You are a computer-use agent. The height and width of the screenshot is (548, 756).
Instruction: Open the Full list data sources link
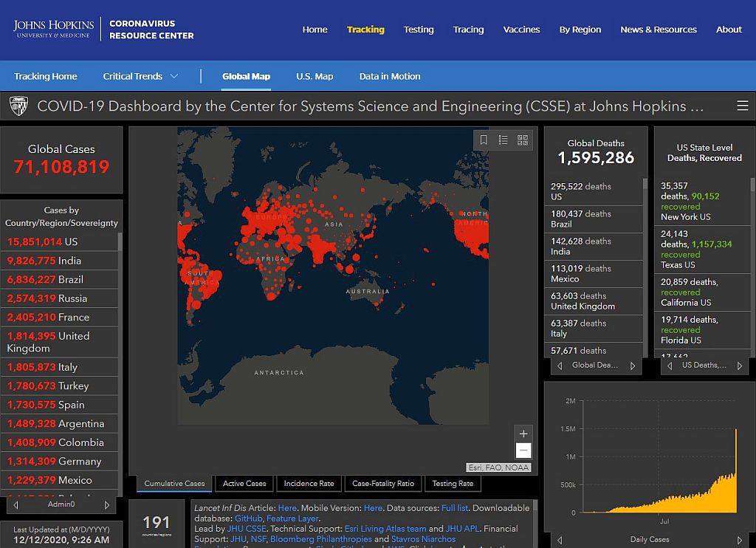[x=455, y=508]
